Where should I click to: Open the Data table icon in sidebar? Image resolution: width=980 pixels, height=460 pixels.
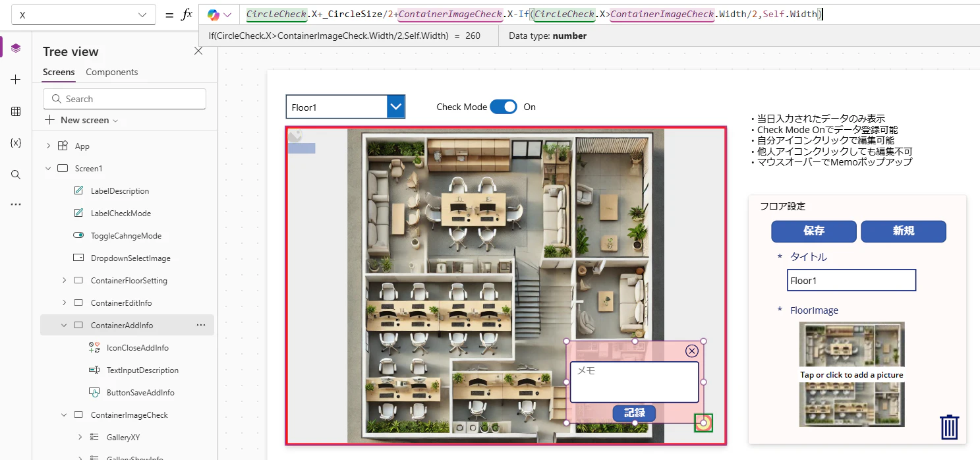point(16,111)
